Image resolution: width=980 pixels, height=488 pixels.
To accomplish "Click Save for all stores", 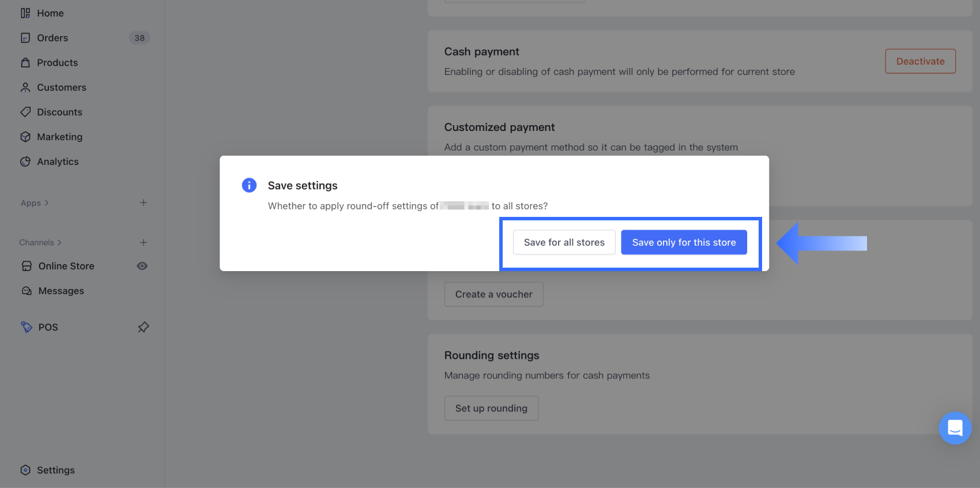I will (x=564, y=242).
